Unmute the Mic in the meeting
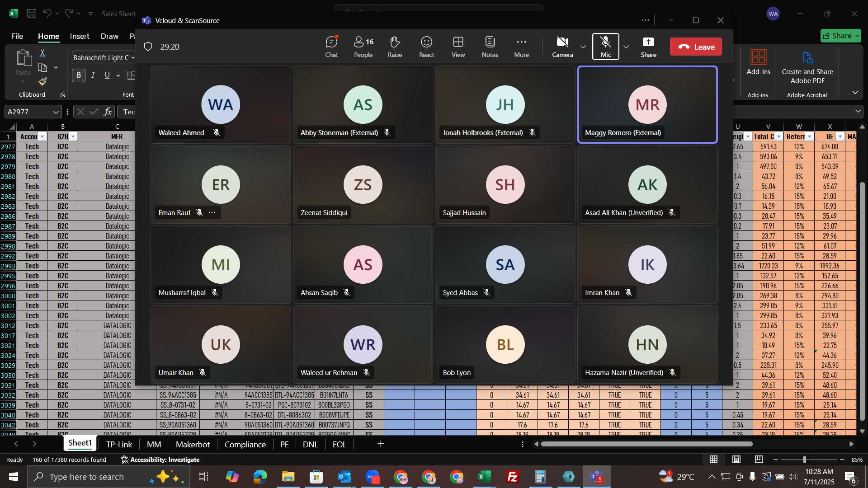868x488 pixels. [x=606, y=47]
